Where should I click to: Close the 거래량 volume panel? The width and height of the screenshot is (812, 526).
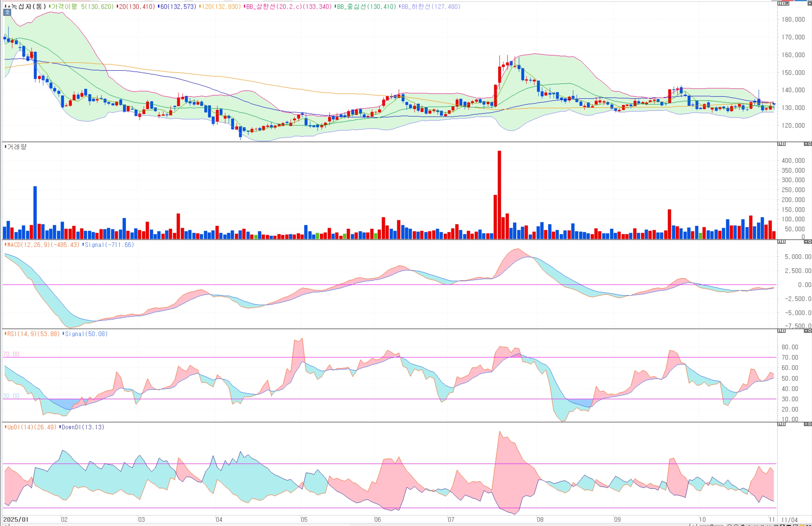810,144
